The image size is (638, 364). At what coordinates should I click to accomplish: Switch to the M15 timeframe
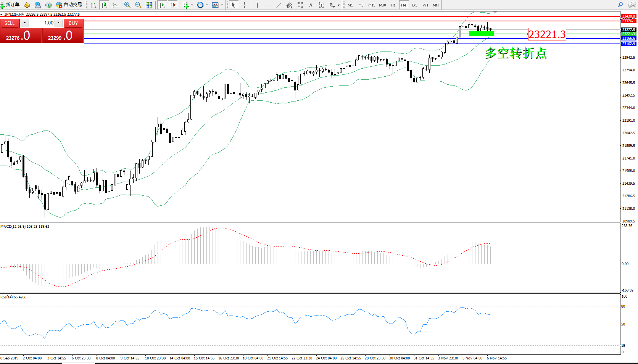[371, 5]
